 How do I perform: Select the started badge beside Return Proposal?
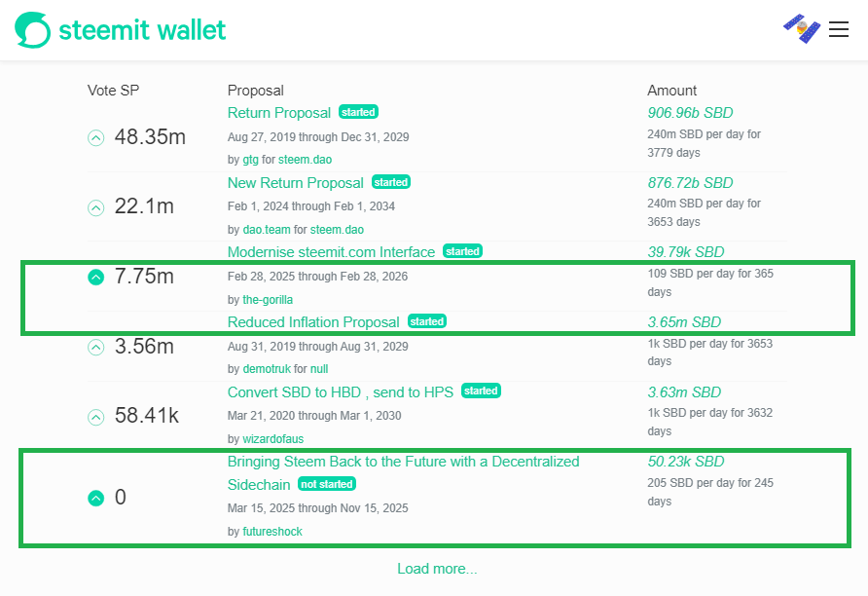(x=358, y=112)
